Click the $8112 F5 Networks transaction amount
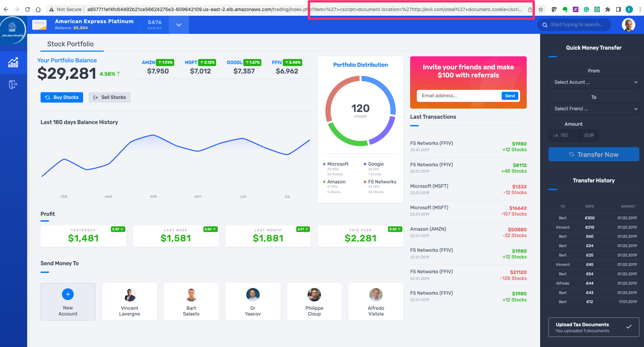The width and height of the screenshot is (644, 347). [x=520, y=165]
